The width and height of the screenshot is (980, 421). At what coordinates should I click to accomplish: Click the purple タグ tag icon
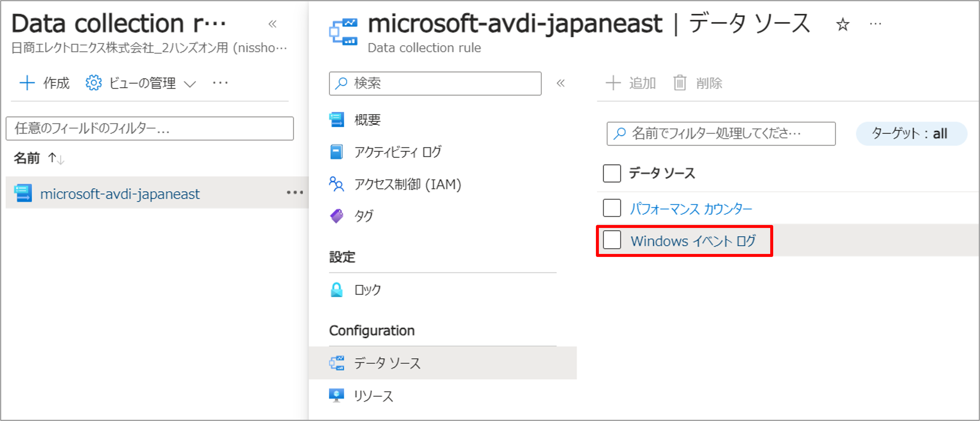pos(337,216)
